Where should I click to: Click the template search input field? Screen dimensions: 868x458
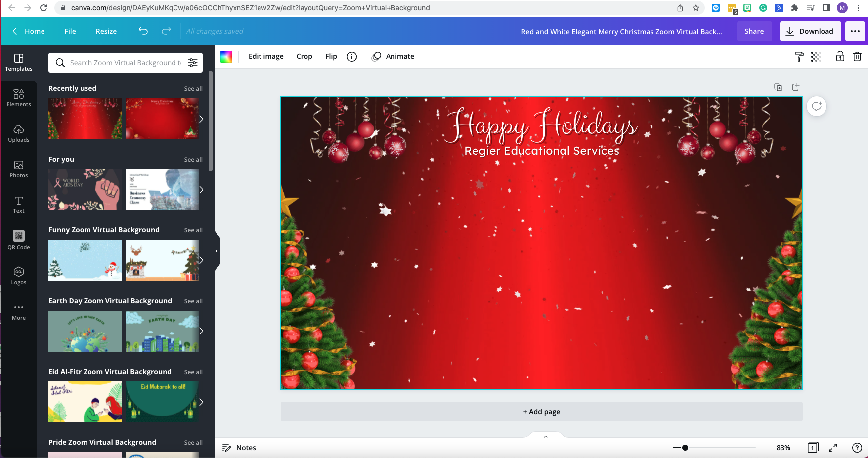(126, 63)
